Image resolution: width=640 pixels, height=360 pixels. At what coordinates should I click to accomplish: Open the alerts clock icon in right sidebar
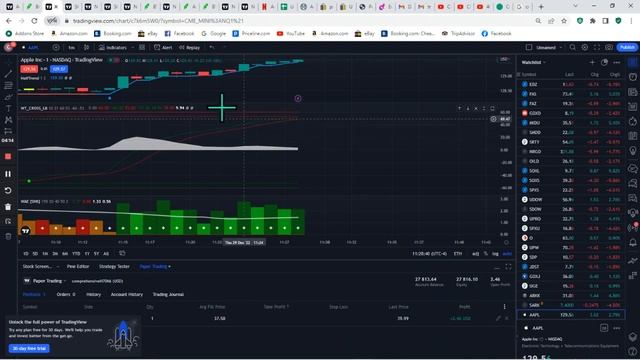633,77
